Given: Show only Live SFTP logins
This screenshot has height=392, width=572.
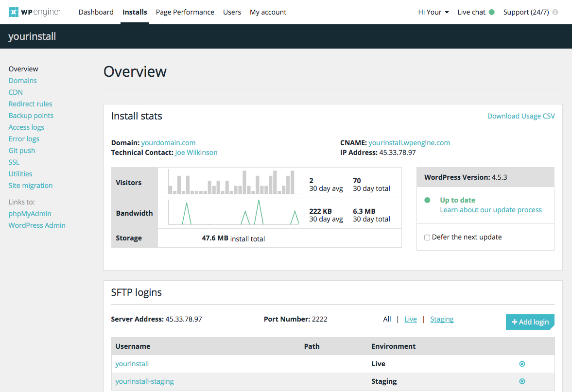Looking at the screenshot, I should pyautogui.click(x=410, y=319).
